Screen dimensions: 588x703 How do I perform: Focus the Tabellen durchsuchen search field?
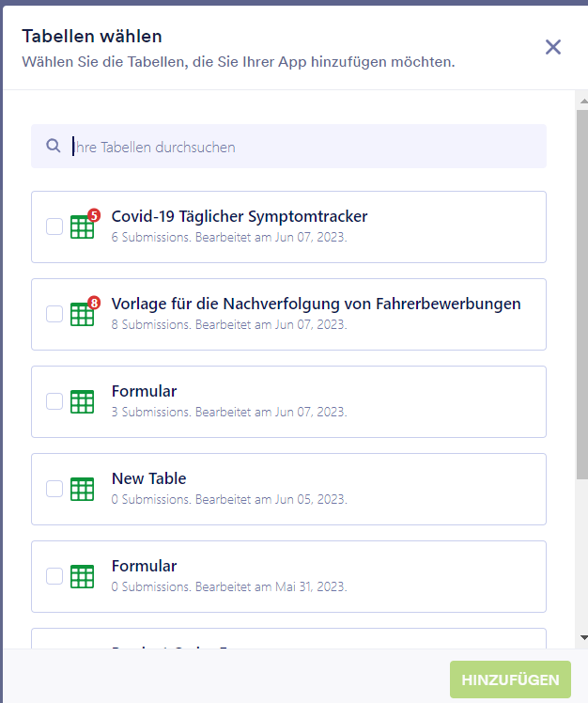pyautogui.click(x=301, y=147)
